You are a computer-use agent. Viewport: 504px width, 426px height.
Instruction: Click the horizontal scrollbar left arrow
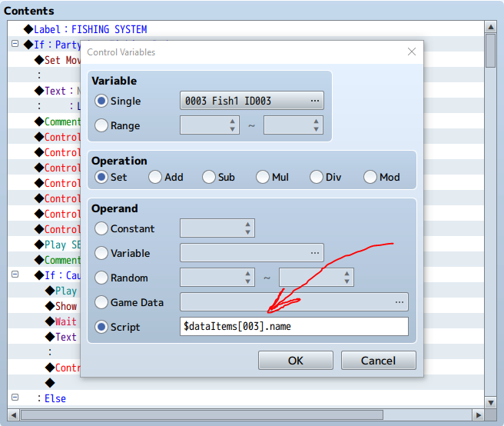click(14, 415)
